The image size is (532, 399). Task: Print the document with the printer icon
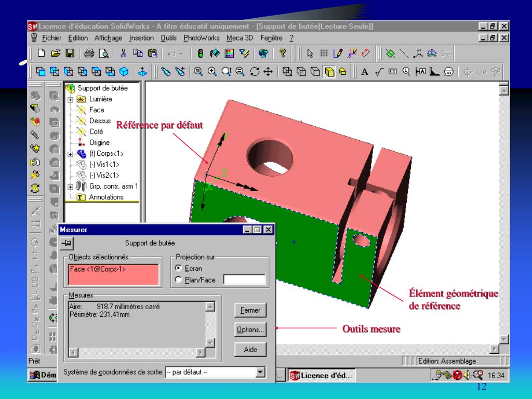coord(89,54)
